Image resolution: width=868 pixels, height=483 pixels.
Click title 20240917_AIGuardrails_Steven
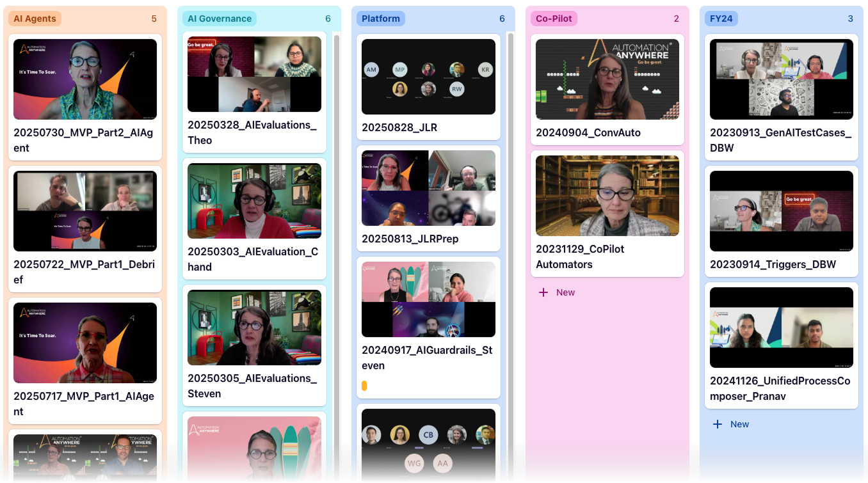427,358
